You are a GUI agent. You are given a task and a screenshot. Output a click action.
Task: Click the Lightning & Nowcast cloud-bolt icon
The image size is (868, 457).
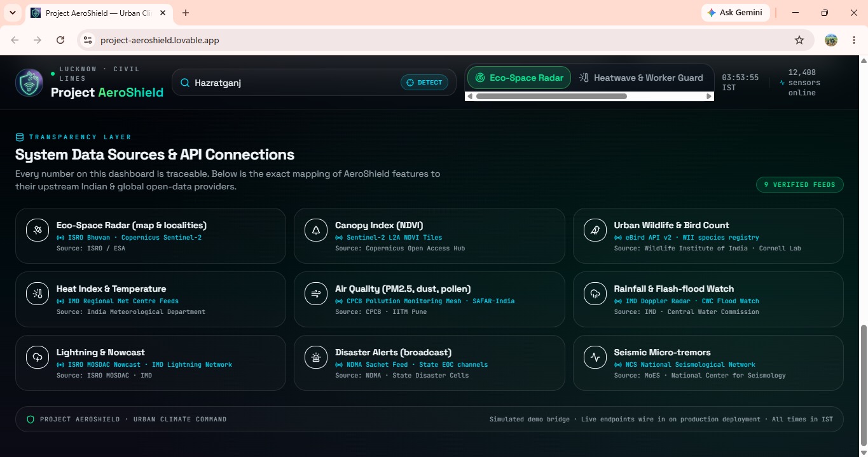tap(38, 357)
